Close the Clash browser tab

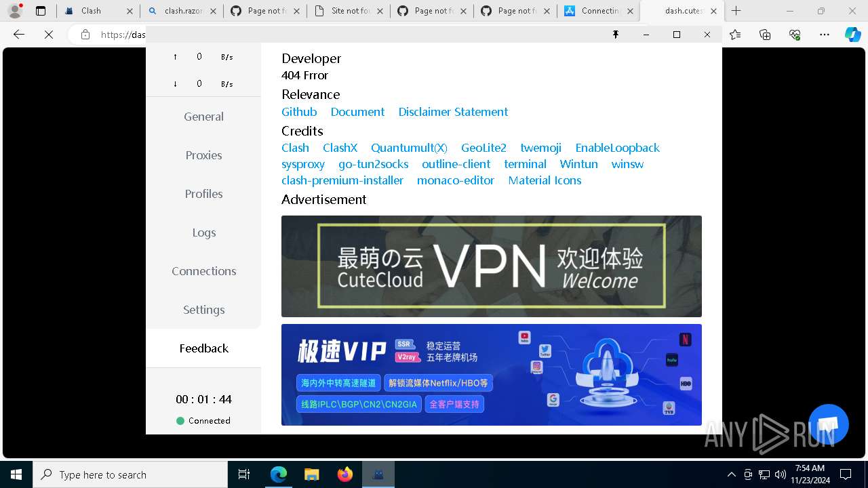[x=130, y=11]
